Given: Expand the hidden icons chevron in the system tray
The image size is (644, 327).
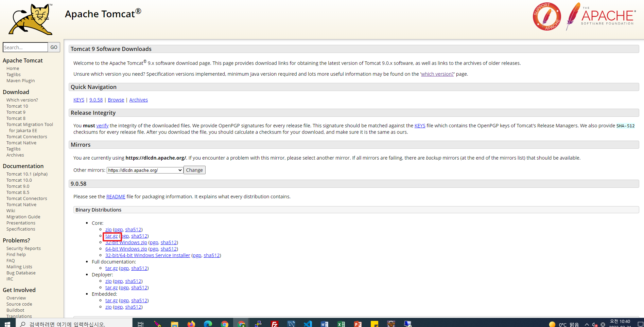Looking at the screenshot, I should [587, 324].
